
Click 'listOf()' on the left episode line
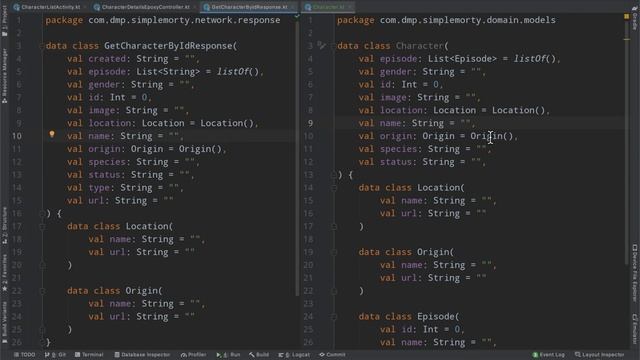pyautogui.click(x=238, y=71)
